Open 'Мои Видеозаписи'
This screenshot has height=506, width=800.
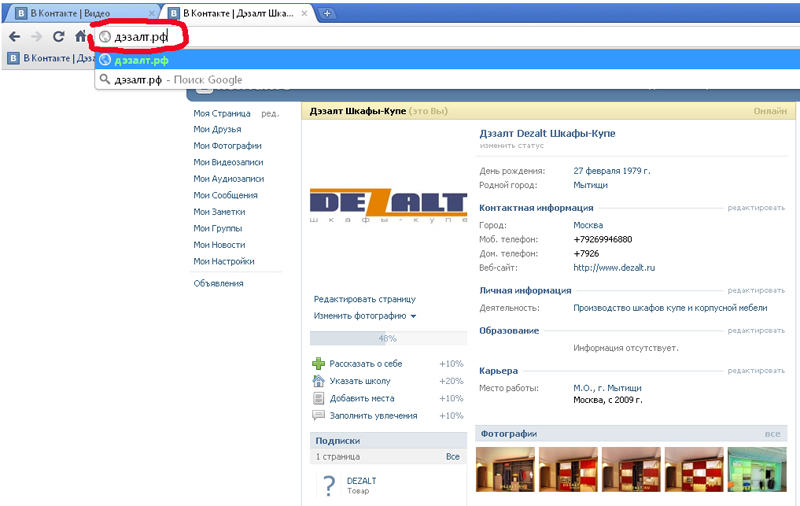pos(229,162)
